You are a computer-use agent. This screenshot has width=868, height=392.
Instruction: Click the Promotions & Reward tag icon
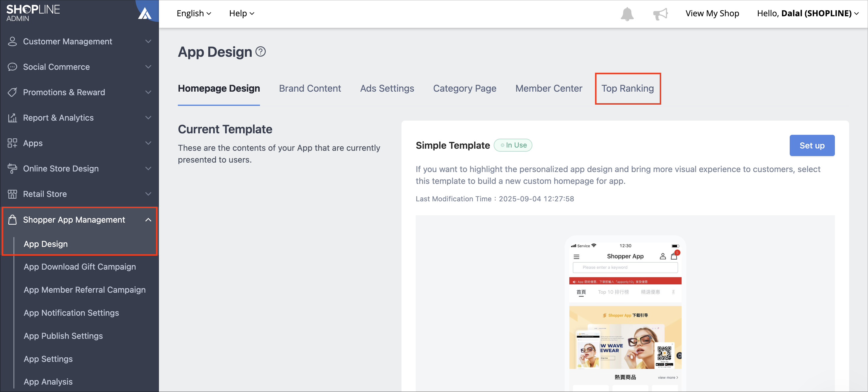[x=12, y=92]
